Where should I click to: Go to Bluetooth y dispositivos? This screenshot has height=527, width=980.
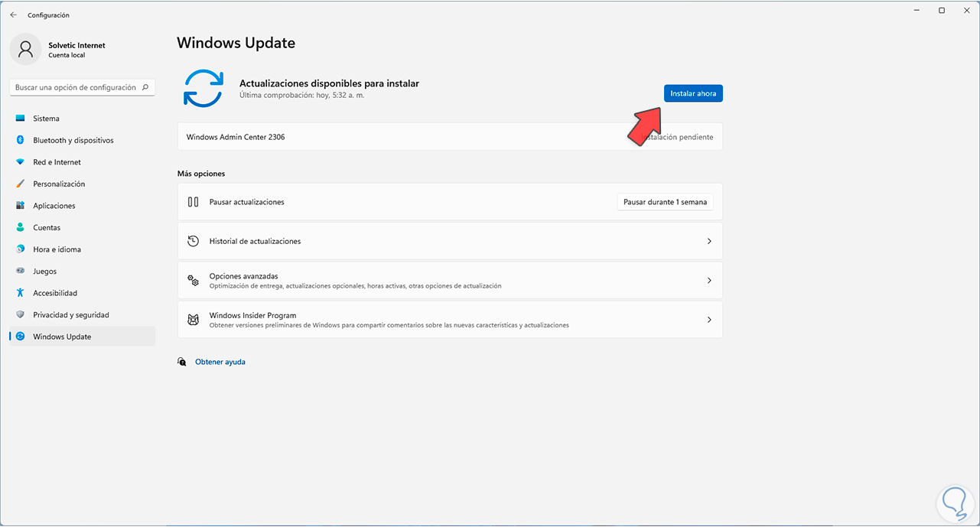pyautogui.click(x=83, y=140)
